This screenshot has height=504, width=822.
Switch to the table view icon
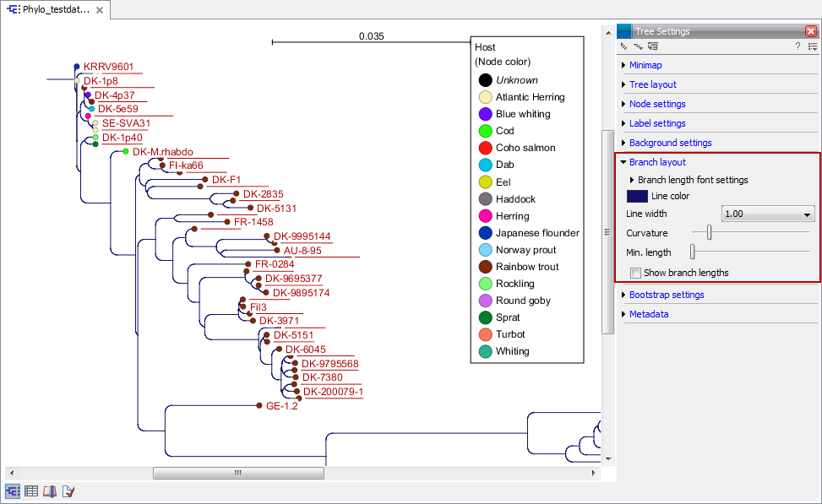[x=31, y=490]
